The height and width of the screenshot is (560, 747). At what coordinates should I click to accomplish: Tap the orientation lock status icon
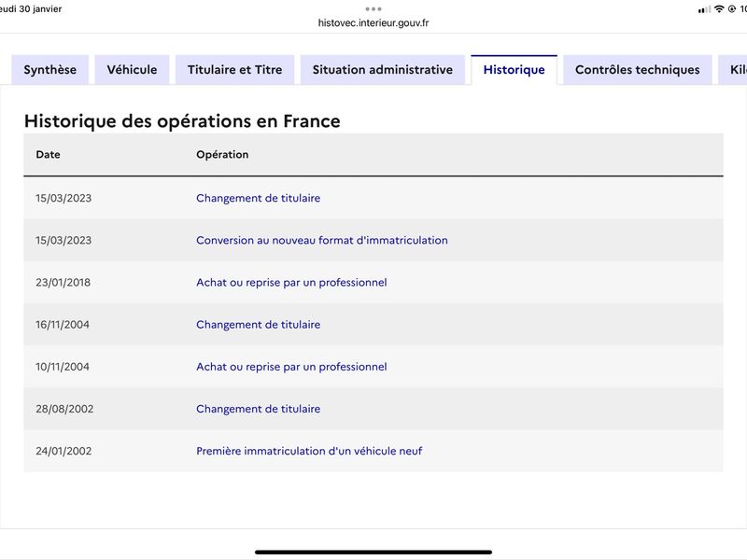pos(732,9)
